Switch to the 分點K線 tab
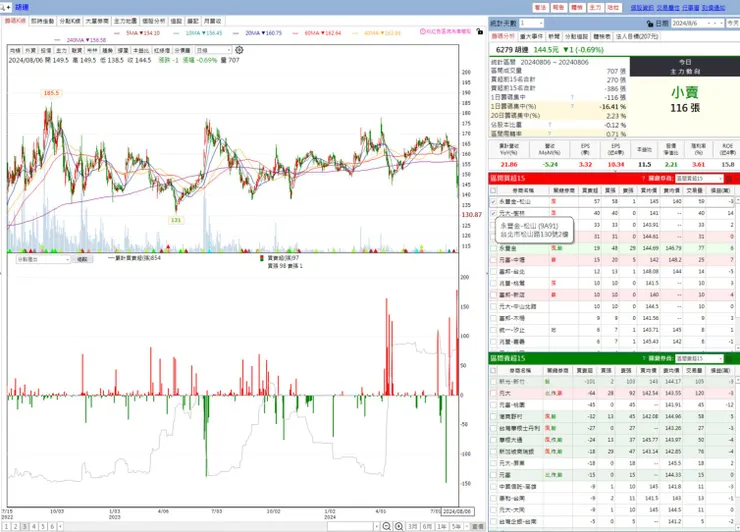This screenshot has width=740, height=532. coord(70,21)
